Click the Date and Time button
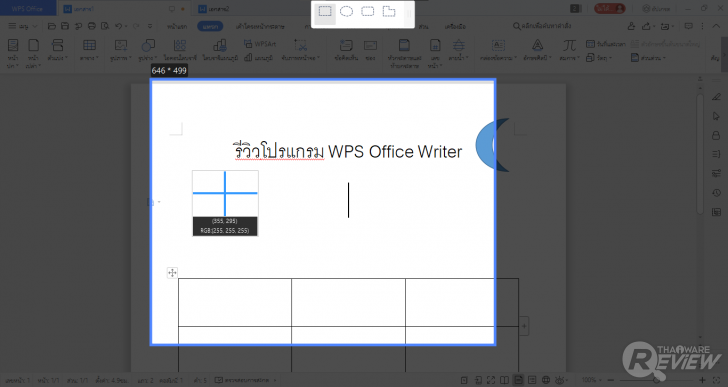Image resolution: width=728 pixels, height=387 pixels. (x=605, y=44)
